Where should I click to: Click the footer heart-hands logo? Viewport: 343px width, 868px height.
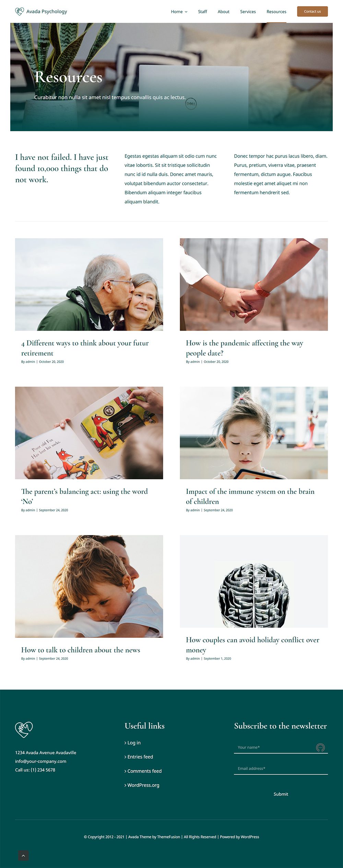coord(24,730)
